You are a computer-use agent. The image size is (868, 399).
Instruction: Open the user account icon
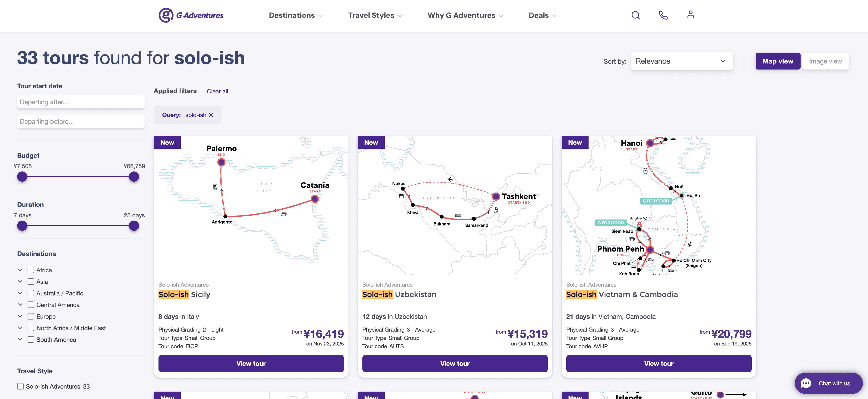pos(691,15)
